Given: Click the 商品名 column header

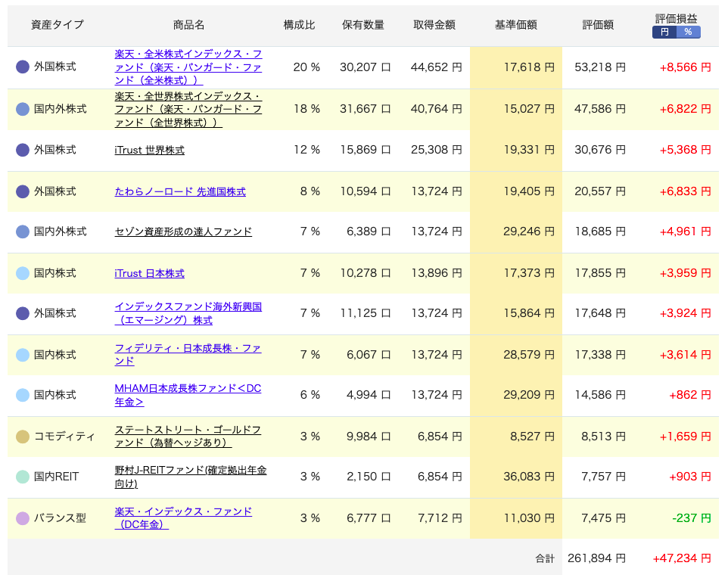Looking at the screenshot, I should pyautogui.click(x=189, y=25).
